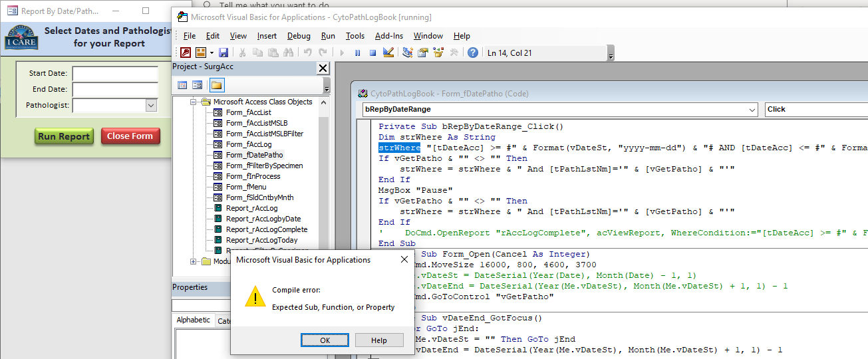Image resolution: width=868 pixels, height=359 pixels.
Task: Open the Tools menu
Action: coord(355,36)
